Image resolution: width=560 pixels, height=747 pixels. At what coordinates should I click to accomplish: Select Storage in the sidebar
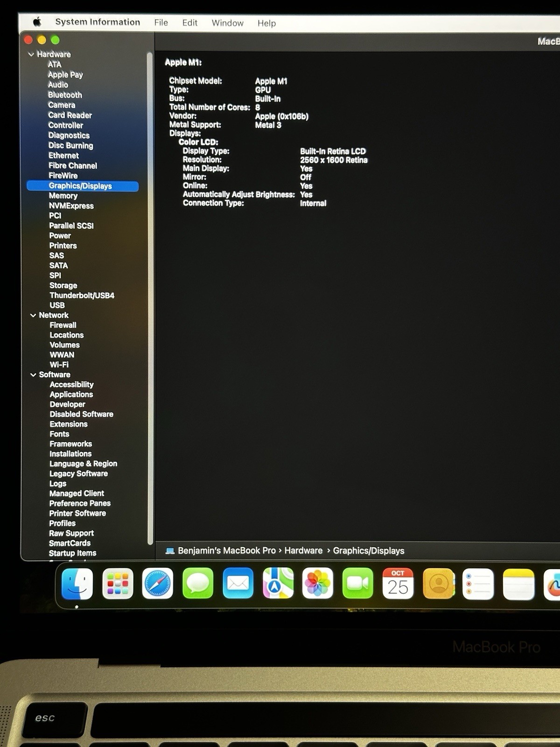(63, 285)
